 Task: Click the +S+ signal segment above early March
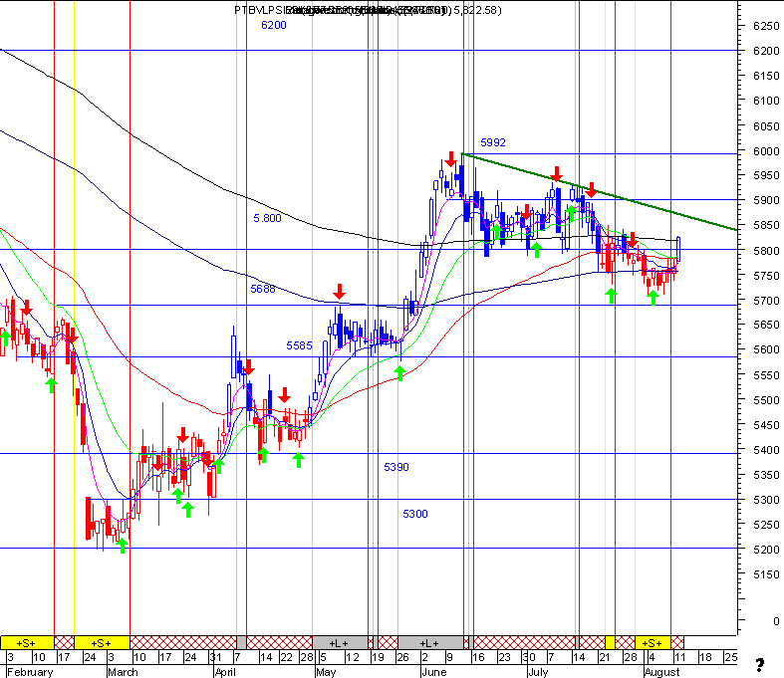102,642
